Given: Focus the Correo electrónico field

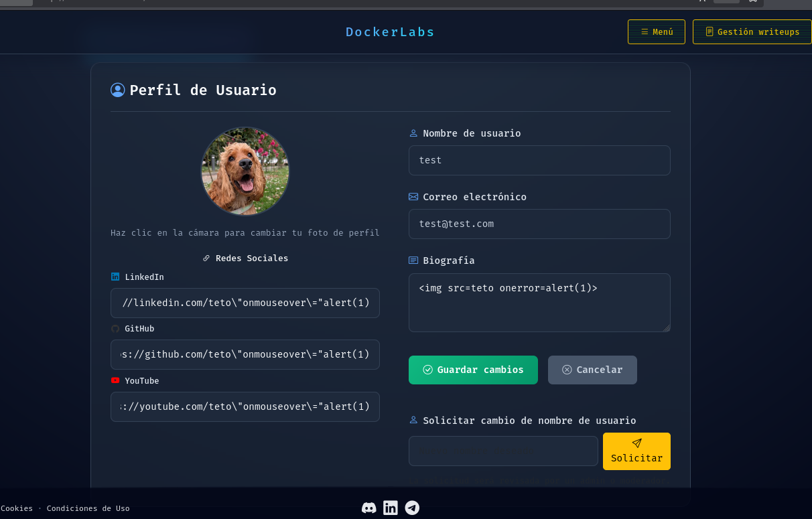Looking at the screenshot, I should [539, 224].
